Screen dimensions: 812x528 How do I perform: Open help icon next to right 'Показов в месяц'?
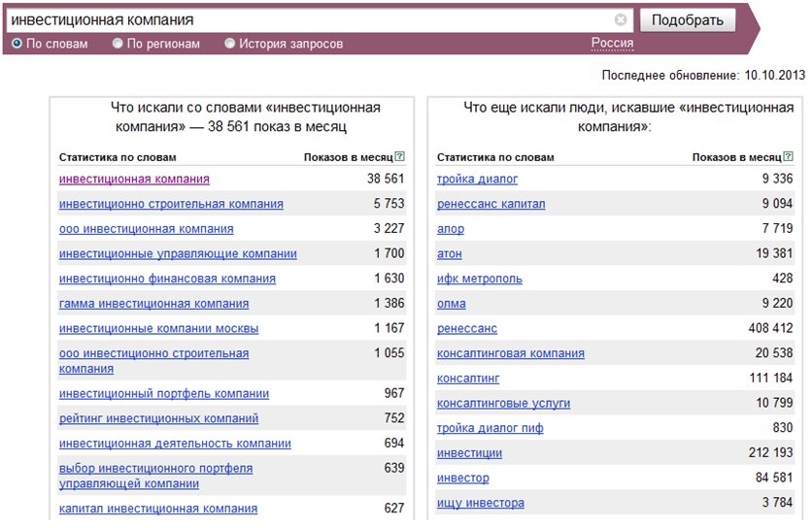[788, 156]
